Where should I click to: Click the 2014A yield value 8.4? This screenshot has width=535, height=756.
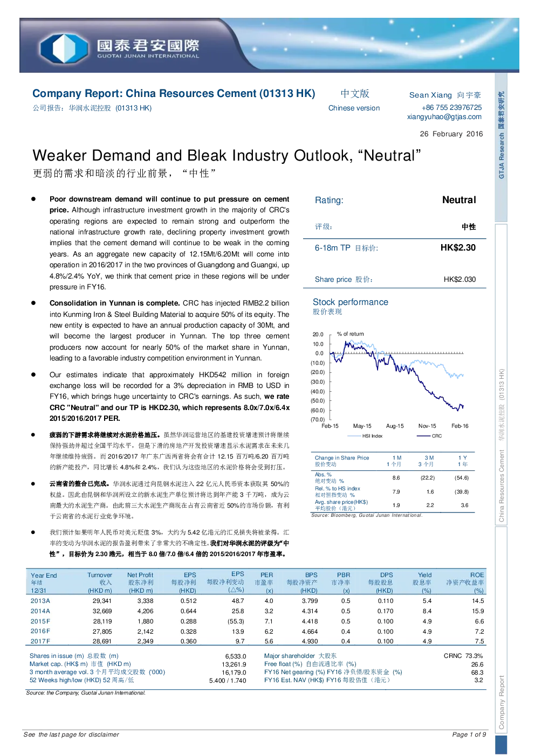tap(427, 611)
